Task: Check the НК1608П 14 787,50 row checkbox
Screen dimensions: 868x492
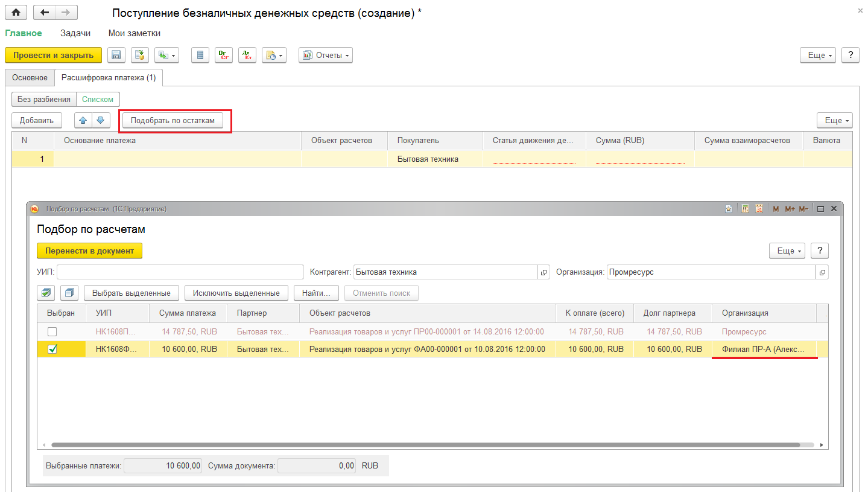Action: tap(52, 331)
